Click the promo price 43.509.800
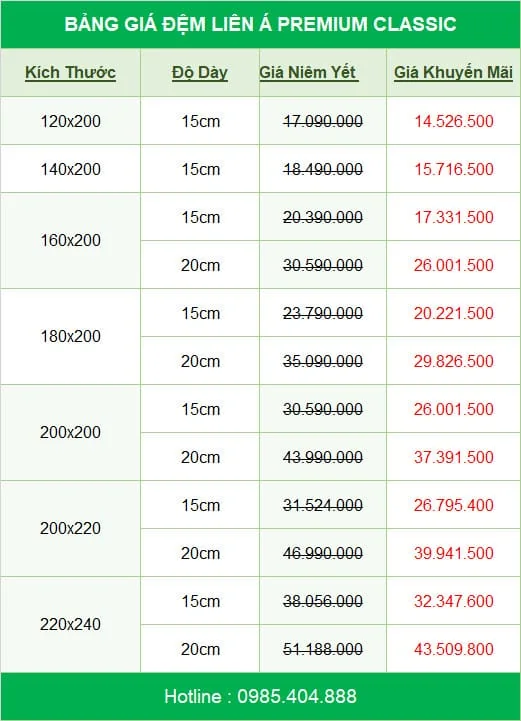The width and height of the screenshot is (521, 721). coord(454,649)
